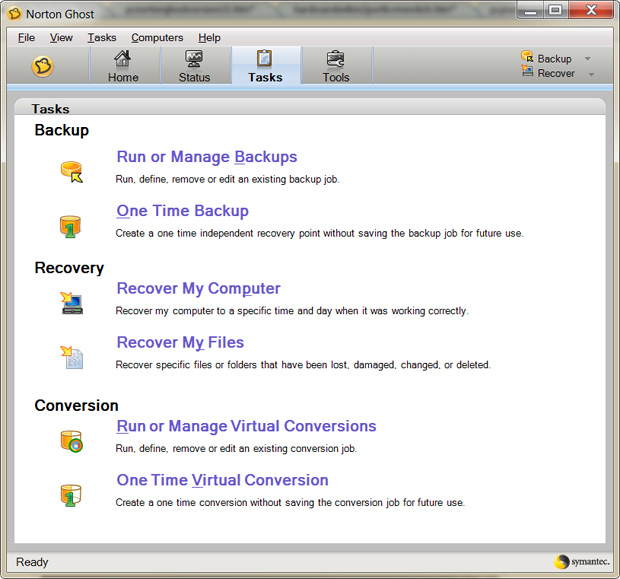
Task: Click 'Recover my computer to a specific time' description
Action: 292,311
